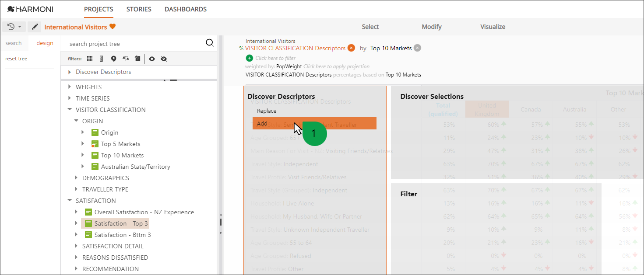The image size is (644, 275).
Task: Click the PopWeight weighting link
Action: (289, 66)
